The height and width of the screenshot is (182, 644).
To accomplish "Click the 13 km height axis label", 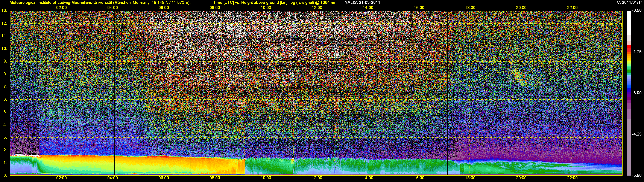I will [4, 10].
